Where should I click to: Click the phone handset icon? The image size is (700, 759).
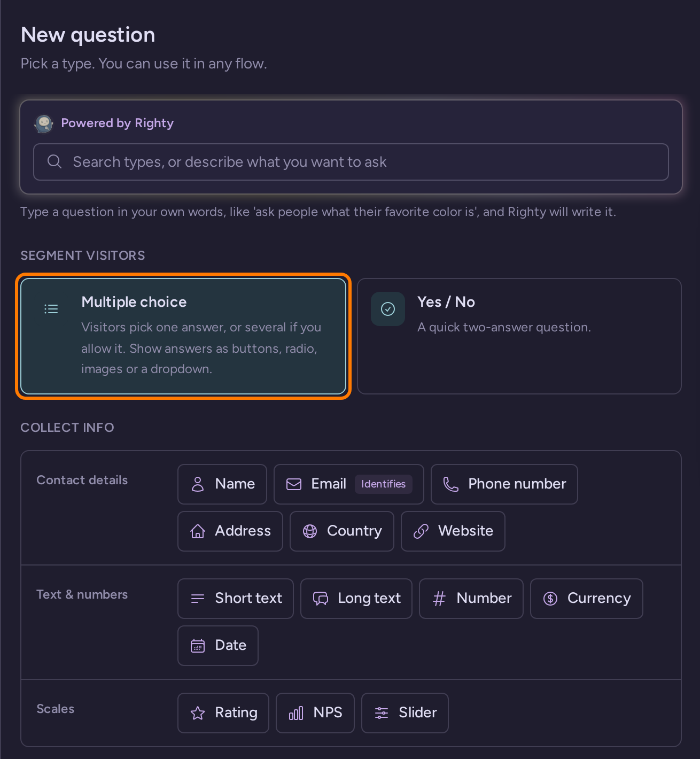tap(451, 484)
